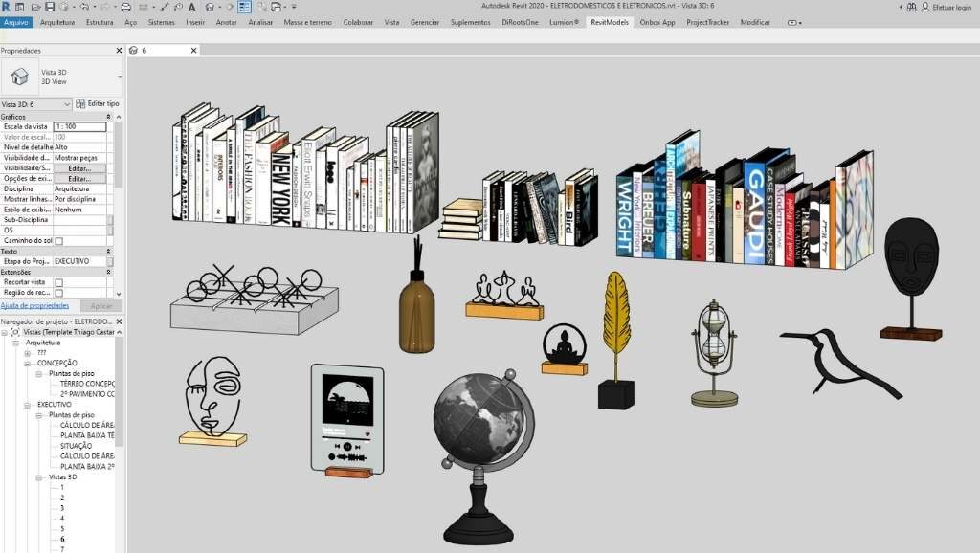The width and height of the screenshot is (980, 553).
Task: Click Editar button for Visibilidade/Sobreposição
Action: click(x=78, y=167)
